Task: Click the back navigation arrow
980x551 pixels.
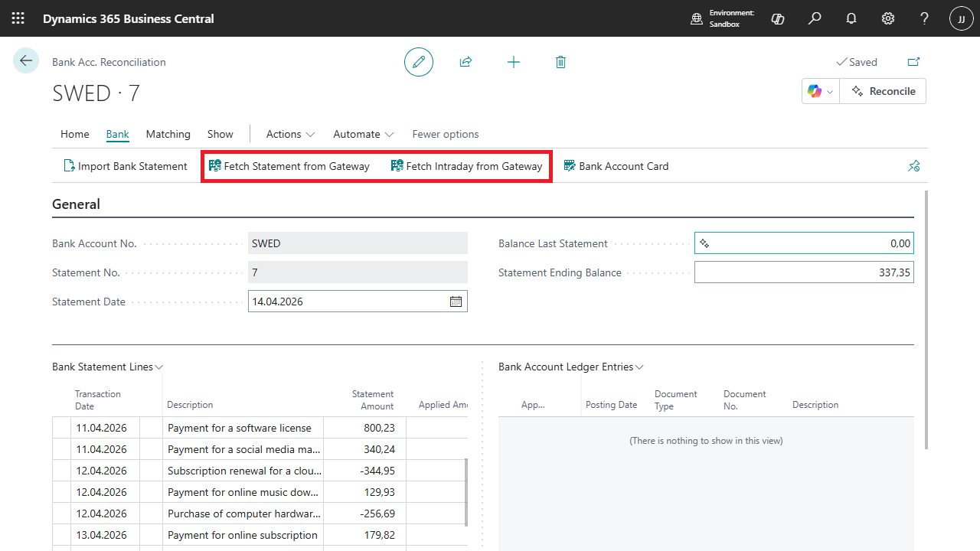Action: 26,60
